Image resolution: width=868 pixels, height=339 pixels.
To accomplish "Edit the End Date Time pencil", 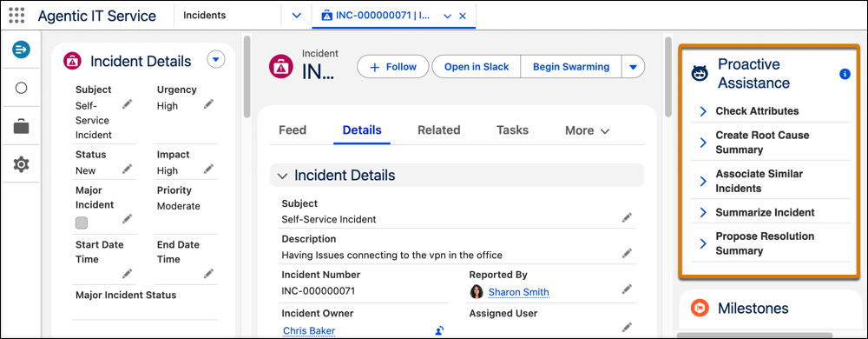I will pos(208,273).
